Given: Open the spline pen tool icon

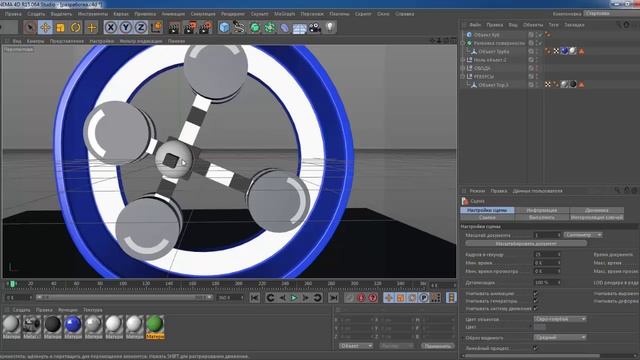Looking at the screenshot, I should click(239, 27).
